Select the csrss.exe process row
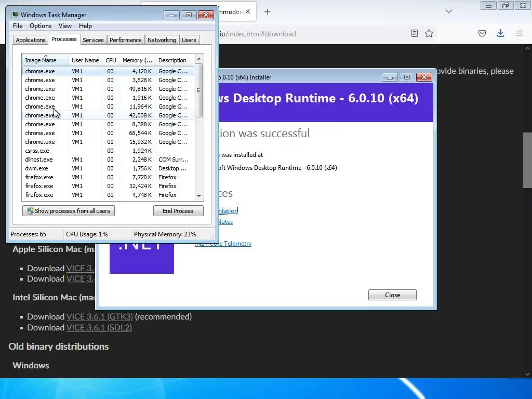The height and width of the screenshot is (399, 532). click(108, 151)
